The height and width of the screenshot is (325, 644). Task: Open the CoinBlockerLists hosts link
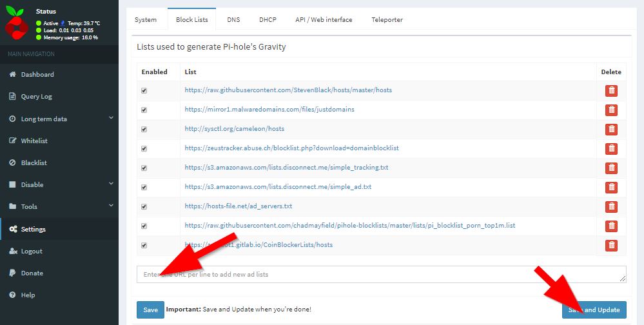pos(259,245)
